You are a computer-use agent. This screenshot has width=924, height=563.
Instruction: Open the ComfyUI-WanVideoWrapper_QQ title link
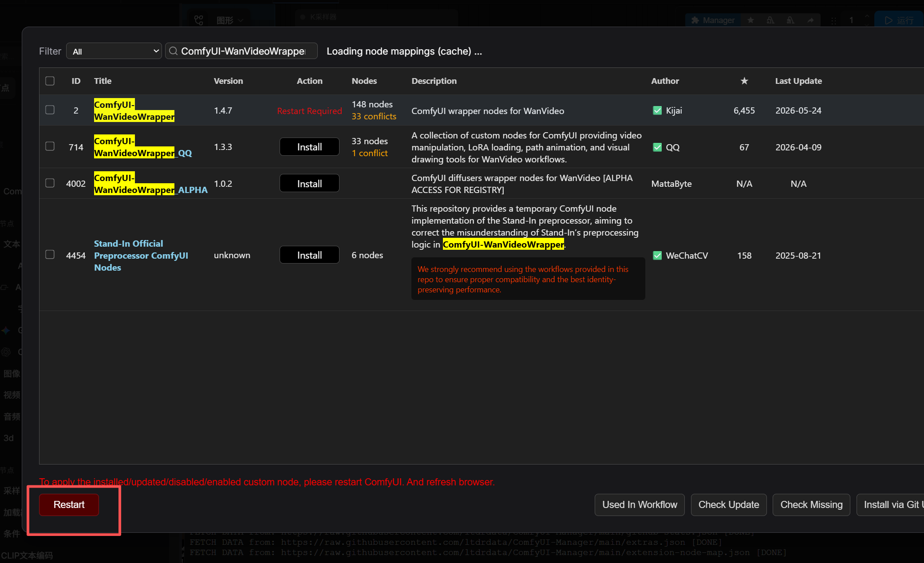(143, 147)
